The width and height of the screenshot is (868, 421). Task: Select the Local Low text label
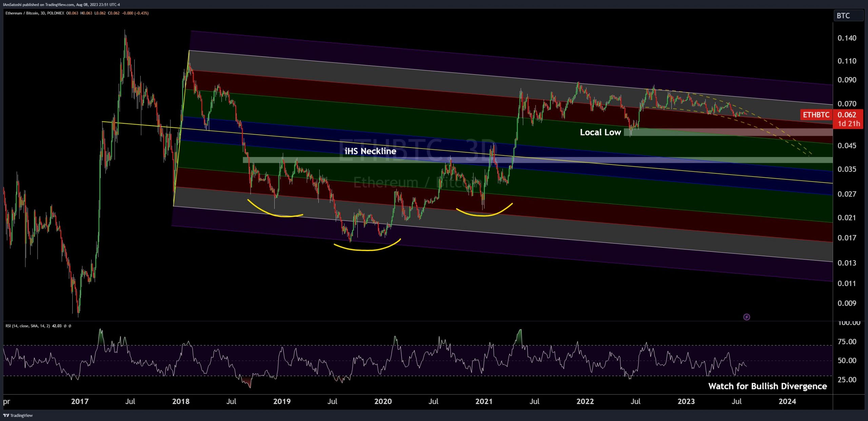click(600, 132)
